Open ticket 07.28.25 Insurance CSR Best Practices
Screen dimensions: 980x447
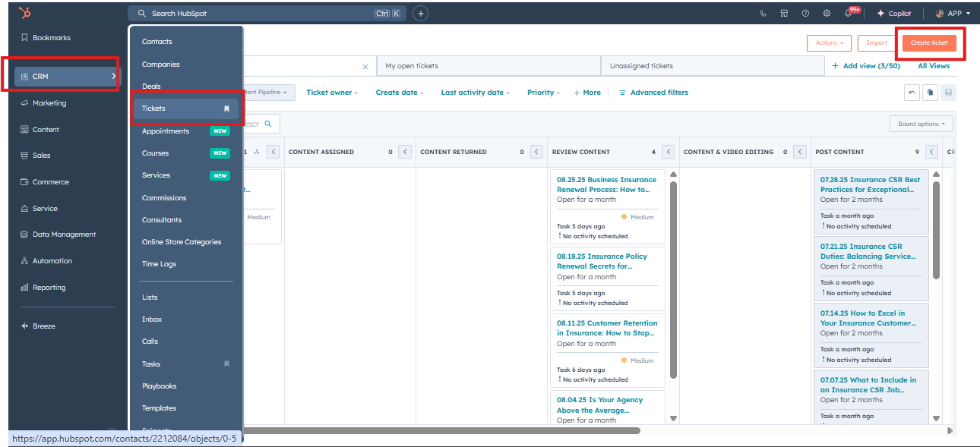coord(870,185)
